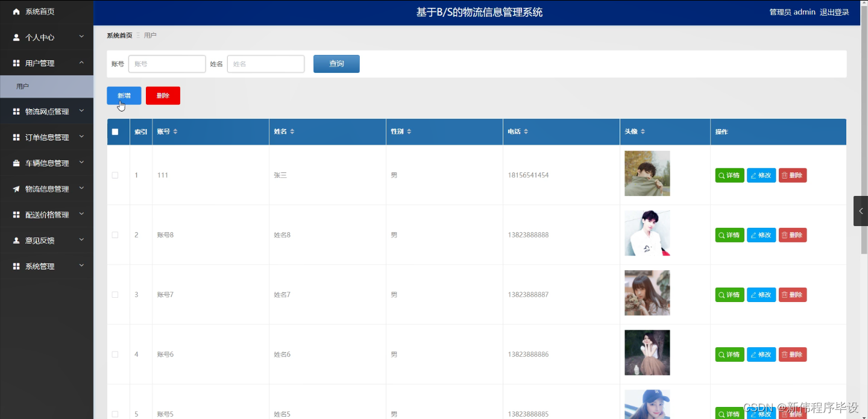Check the row for 账号5

115,414
